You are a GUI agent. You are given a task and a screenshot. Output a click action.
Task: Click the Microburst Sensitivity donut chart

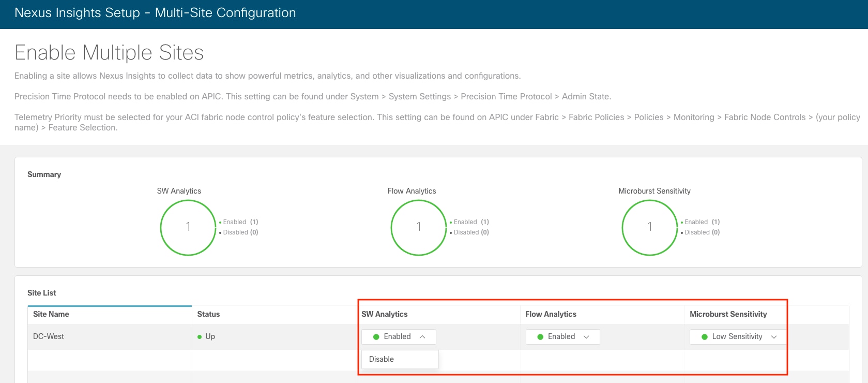(x=649, y=227)
